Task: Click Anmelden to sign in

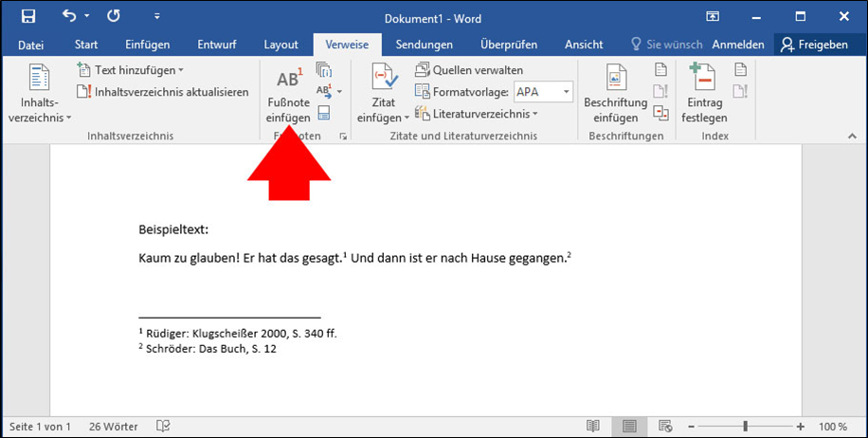Action: [x=738, y=45]
